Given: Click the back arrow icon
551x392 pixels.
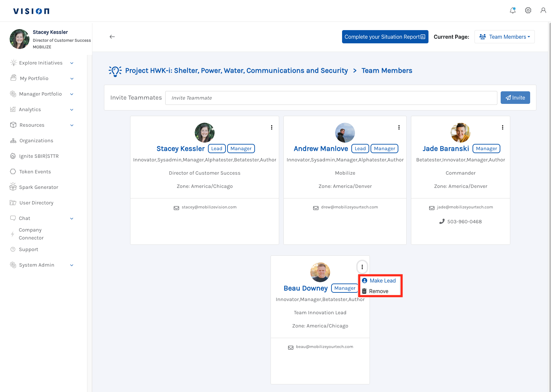Looking at the screenshot, I should 112,37.
